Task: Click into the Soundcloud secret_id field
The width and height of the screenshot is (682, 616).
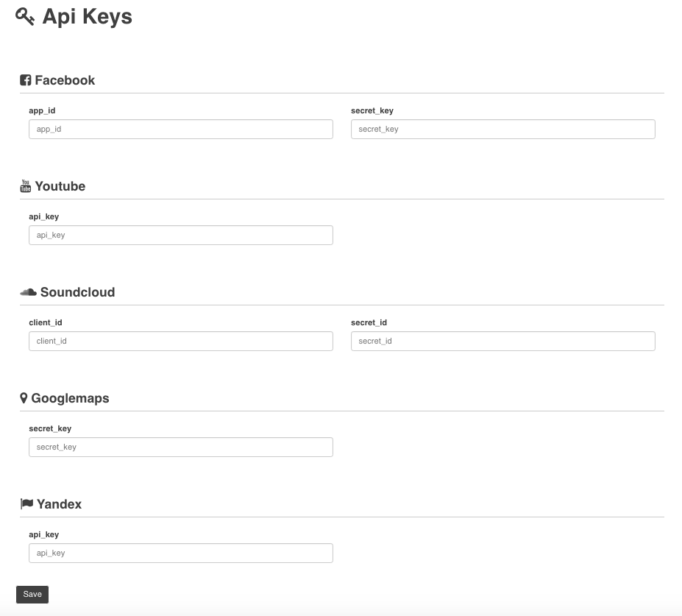Action: [502, 341]
